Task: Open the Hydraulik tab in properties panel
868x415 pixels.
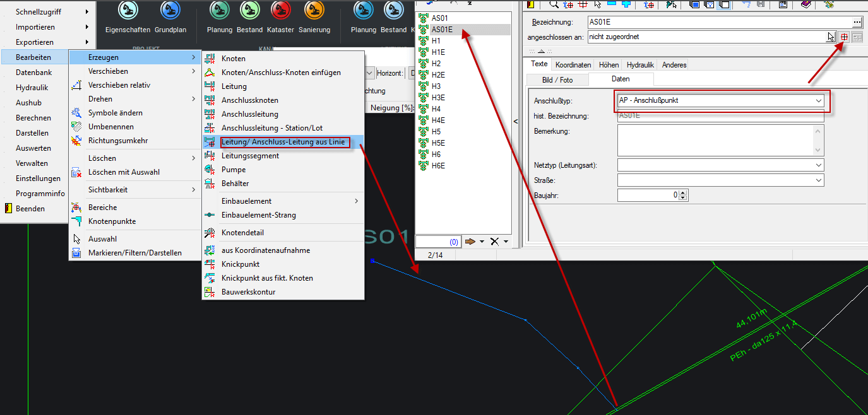Action: (x=640, y=65)
